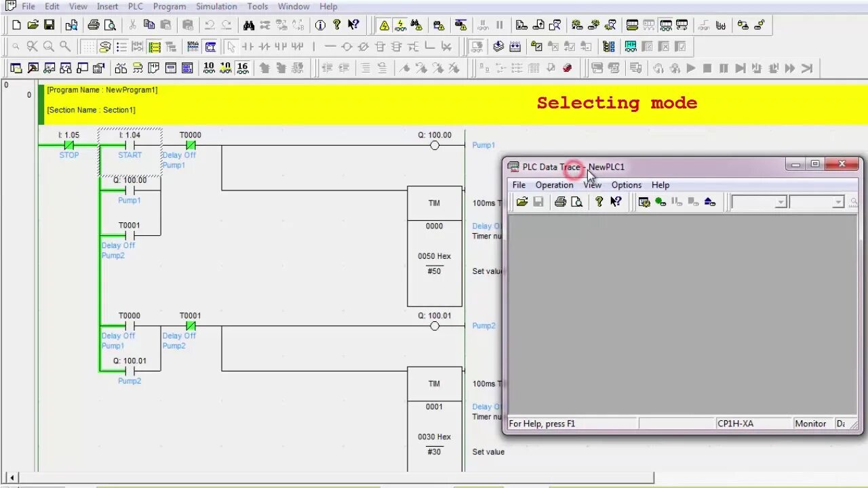Open the Simulation menu
868x488 pixels.
216,6
